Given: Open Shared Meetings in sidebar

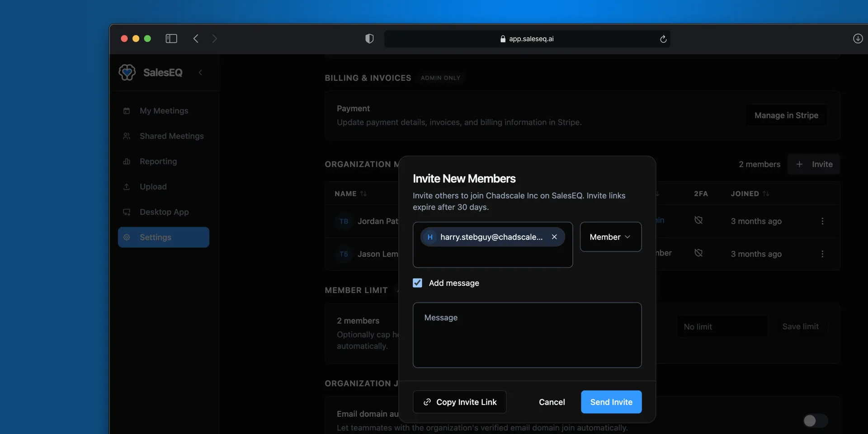Looking at the screenshot, I should coord(164,136).
